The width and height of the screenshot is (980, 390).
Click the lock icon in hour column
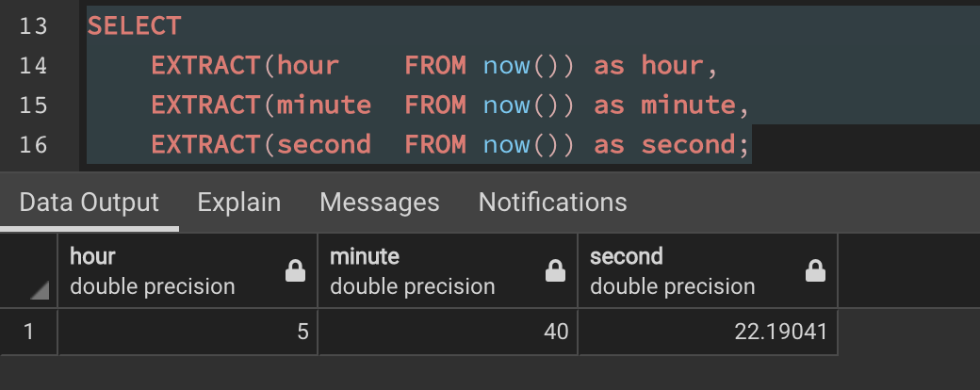click(x=295, y=272)
